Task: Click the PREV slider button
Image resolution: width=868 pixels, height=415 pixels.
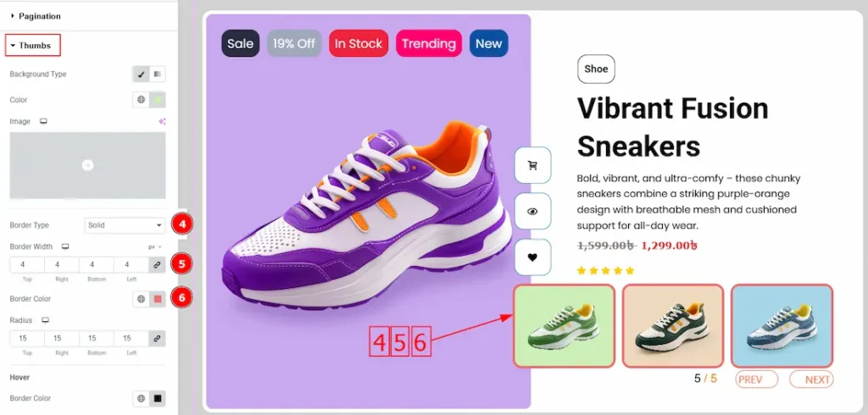Action: pos(757,379)
